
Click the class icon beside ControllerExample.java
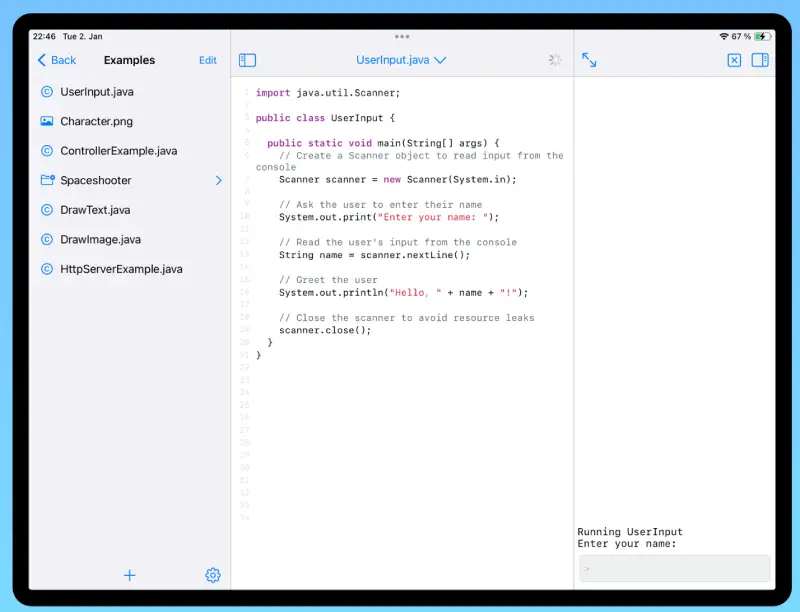pos(47,151)
